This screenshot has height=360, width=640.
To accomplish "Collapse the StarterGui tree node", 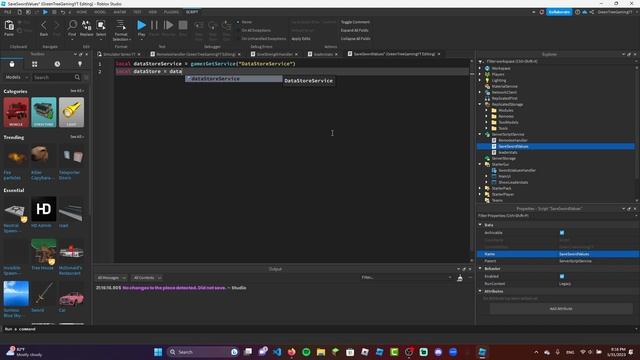I will (x=480, y=164).
